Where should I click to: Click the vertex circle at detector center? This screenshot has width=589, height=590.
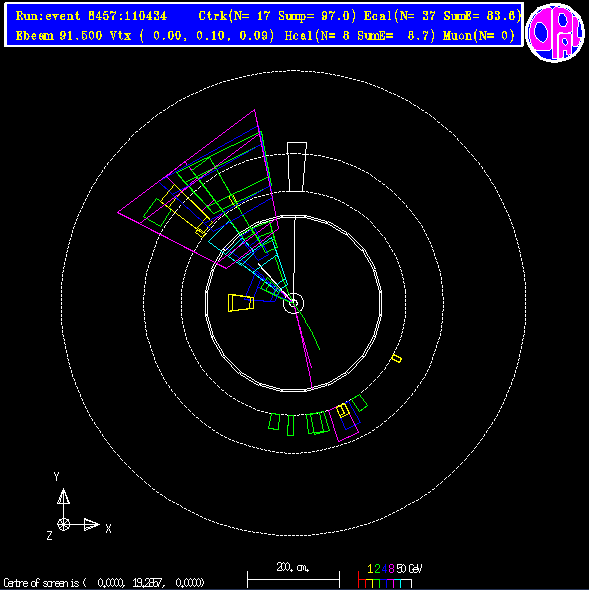[293, 303]
